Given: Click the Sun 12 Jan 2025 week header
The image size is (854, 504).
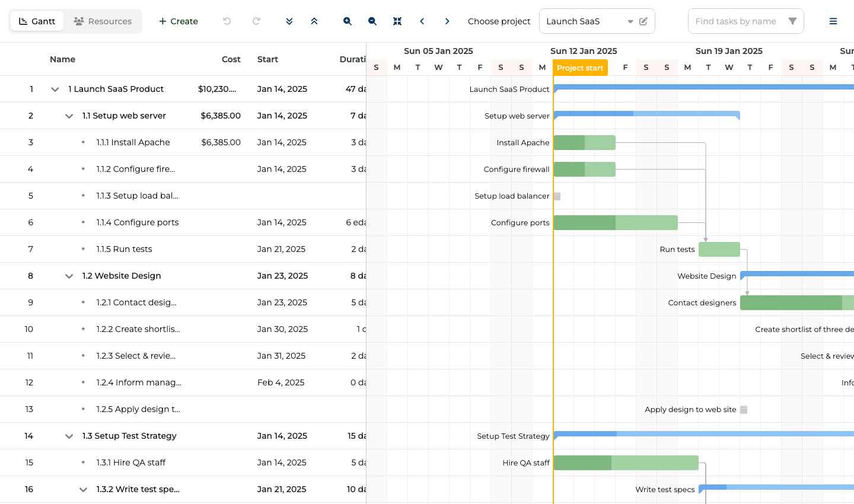Looking at the screenshot, I should click(584, 51).
